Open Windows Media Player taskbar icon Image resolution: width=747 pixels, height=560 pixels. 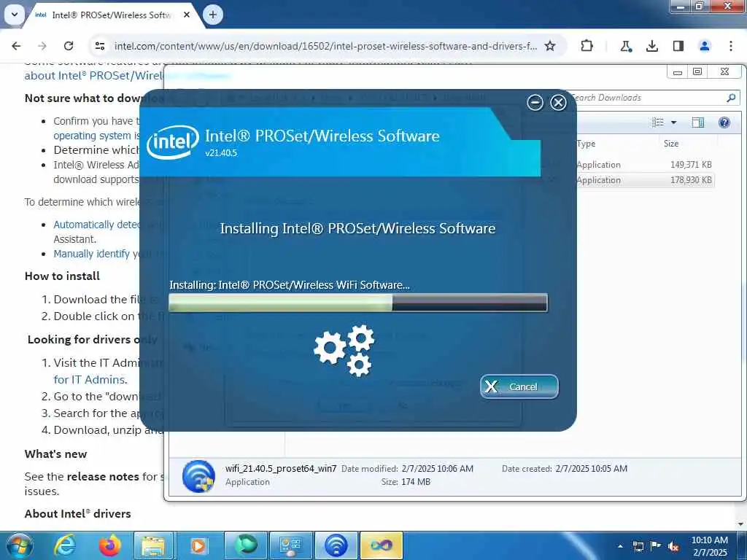pos(199,545)
